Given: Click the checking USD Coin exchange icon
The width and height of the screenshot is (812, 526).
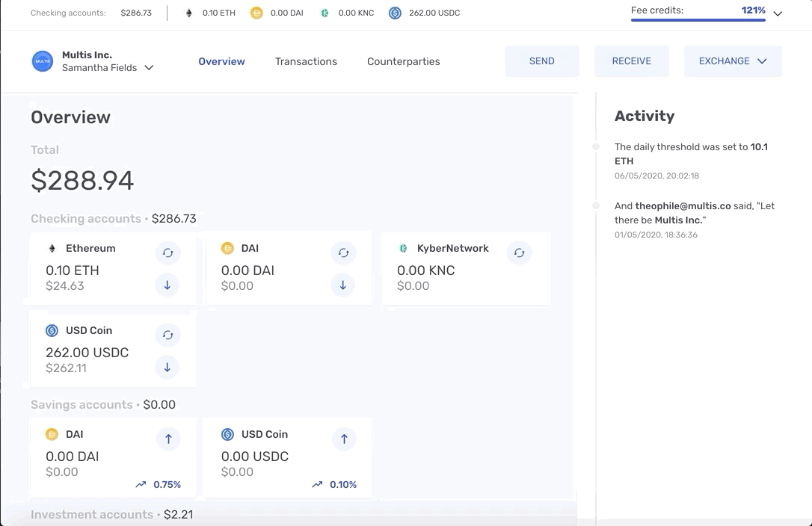Looking at the screenshot, I should 167,335.
